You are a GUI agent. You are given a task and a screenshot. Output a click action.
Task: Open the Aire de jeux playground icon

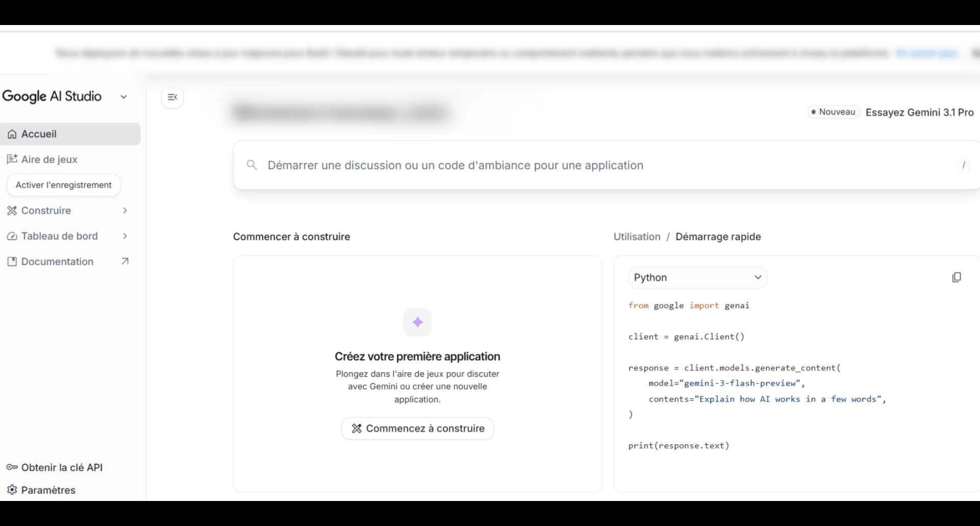[12, 159]
